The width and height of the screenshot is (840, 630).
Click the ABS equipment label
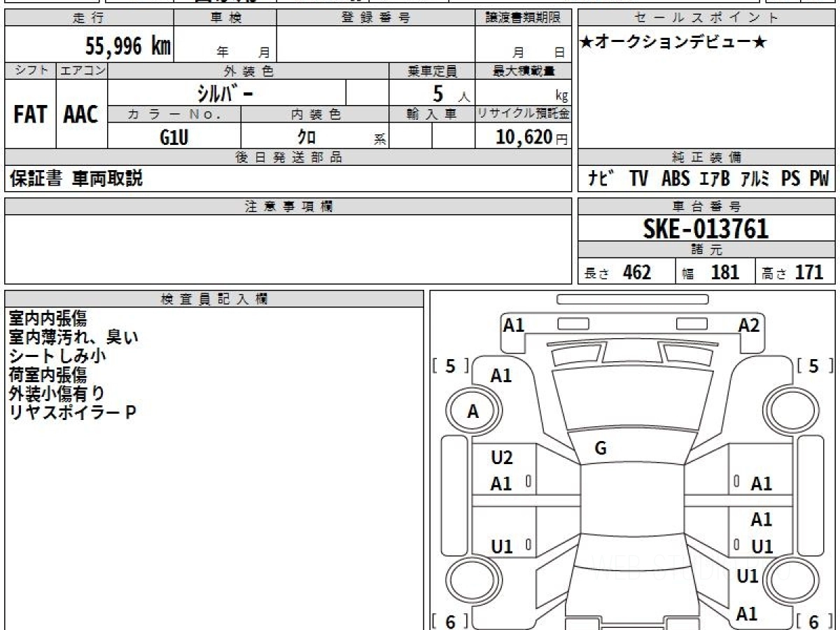point(675,178)
